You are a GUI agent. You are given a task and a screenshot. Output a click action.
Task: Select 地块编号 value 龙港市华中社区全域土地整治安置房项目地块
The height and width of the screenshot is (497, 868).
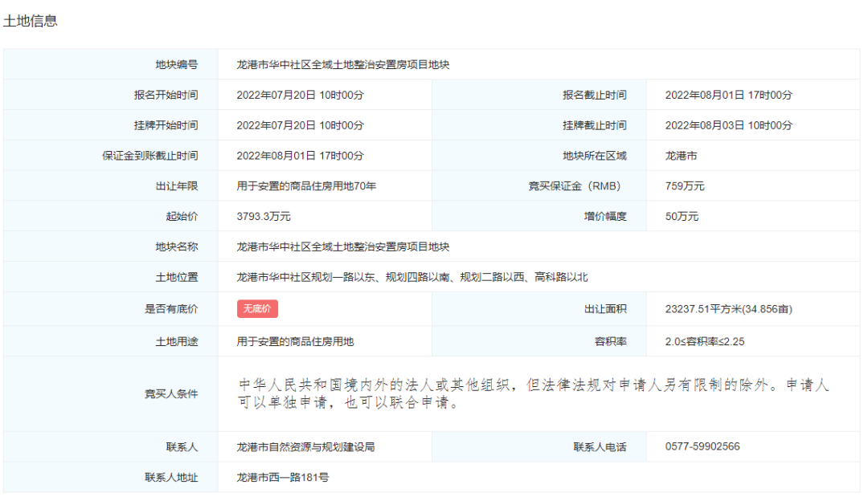[342, 65]
